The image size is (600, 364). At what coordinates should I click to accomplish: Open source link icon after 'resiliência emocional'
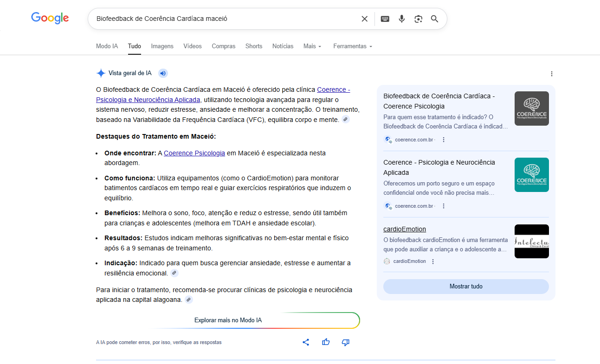tap(174, 273)
